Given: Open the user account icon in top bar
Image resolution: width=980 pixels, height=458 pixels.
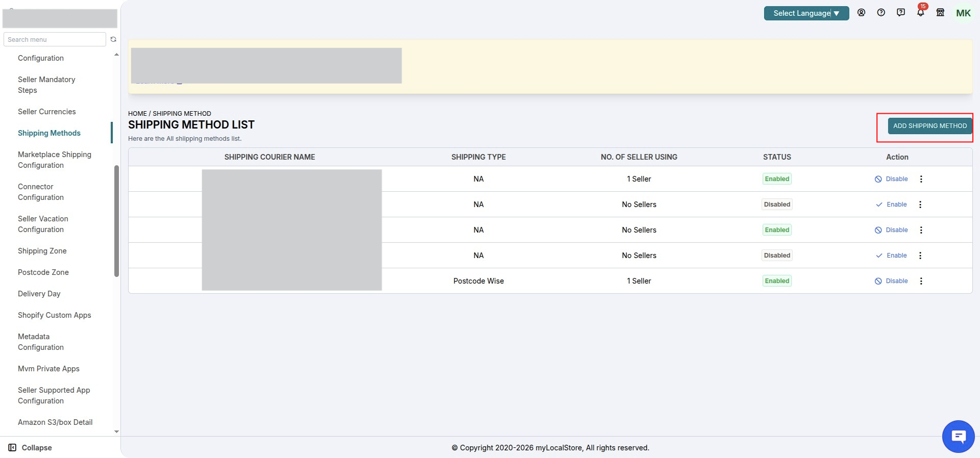Looking at the screenshot, I should [861, 13].
